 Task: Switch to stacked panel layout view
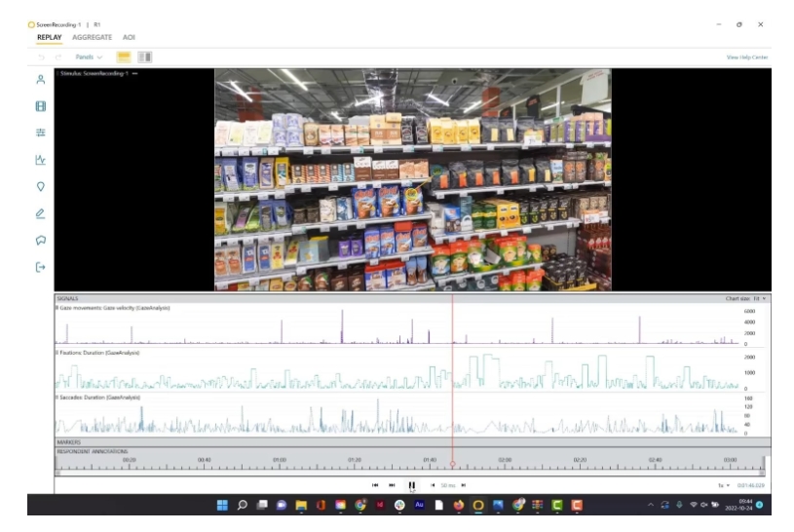pos(125,57)
